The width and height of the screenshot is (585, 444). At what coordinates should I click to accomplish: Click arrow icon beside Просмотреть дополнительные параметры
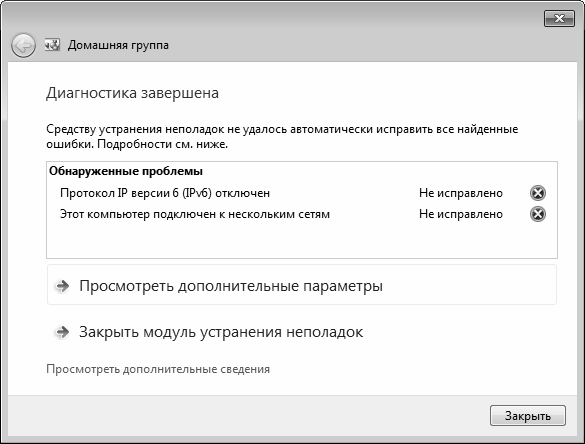(62, 286)
